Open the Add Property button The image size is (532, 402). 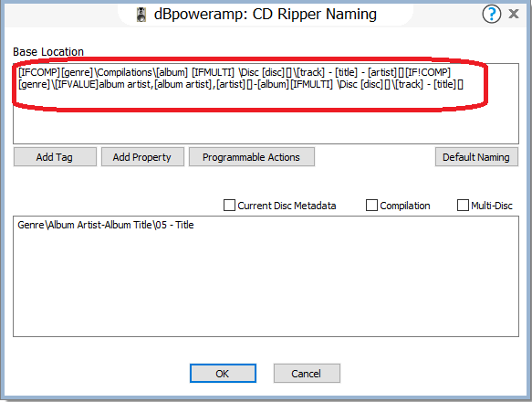click(x=142, y=157)
